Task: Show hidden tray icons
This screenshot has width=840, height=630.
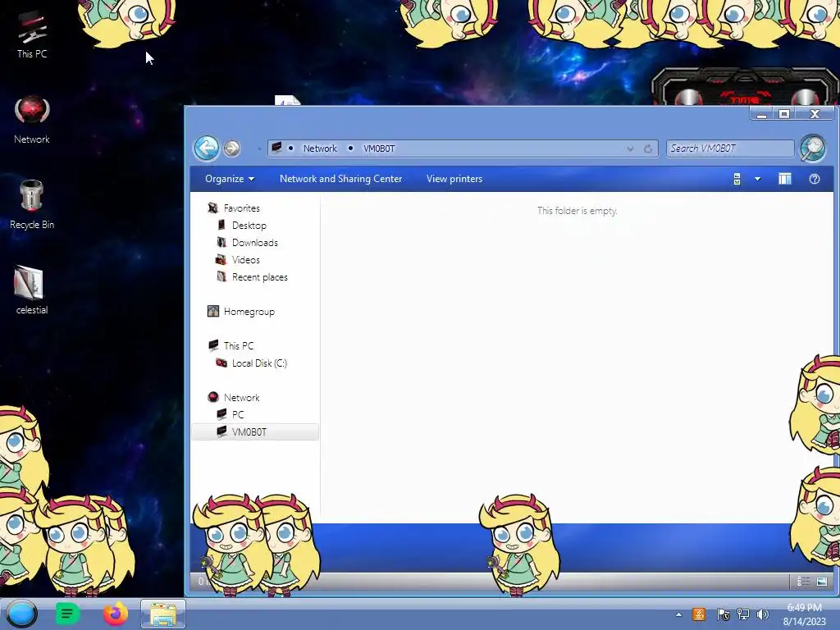Action: (678, 614)
